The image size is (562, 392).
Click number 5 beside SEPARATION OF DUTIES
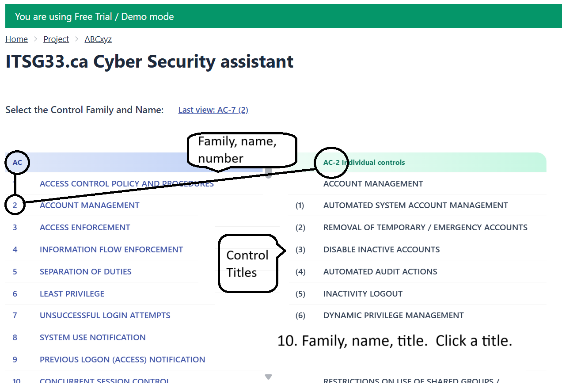pos(15,272)
